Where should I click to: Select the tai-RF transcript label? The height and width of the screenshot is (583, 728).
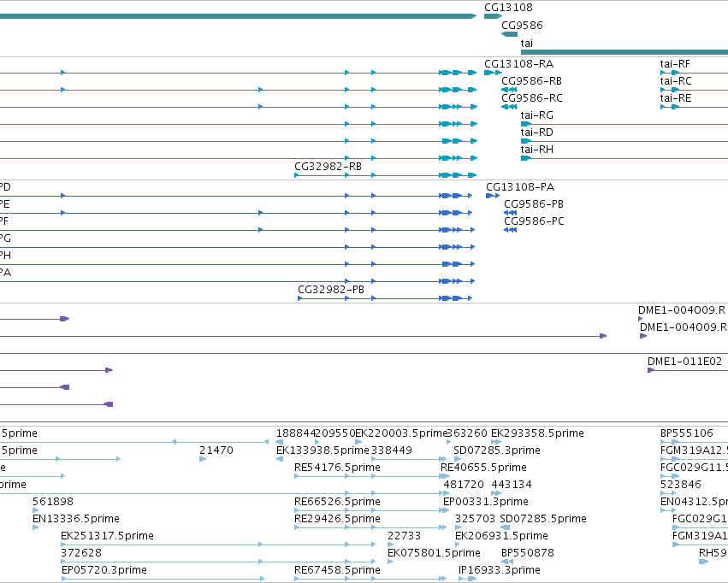pos(675,63)
